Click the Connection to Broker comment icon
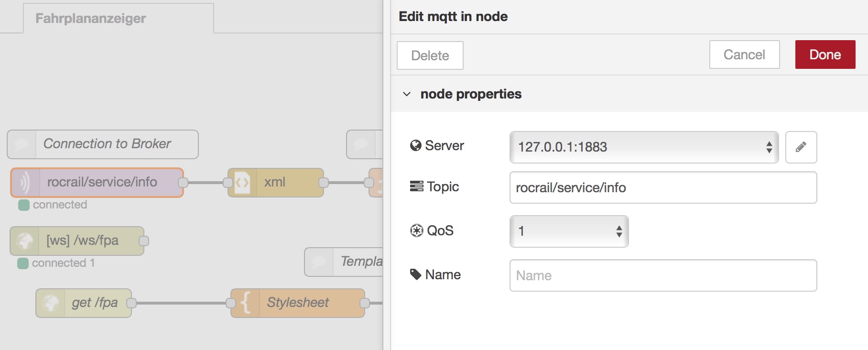Screen dimensions: 868x350 22,144
